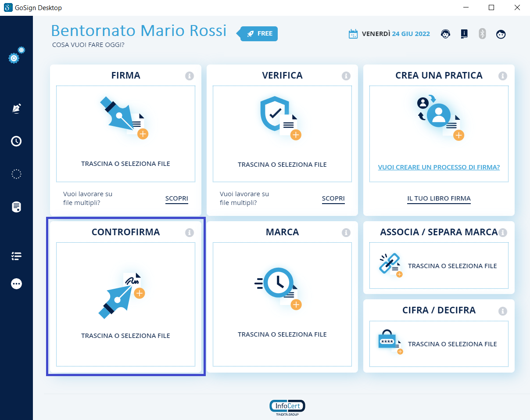Open VUOI CREARE UN PROCESSO DI FIRMA link
The height and width of the screenshot is (420, 530).
(439, 167)
